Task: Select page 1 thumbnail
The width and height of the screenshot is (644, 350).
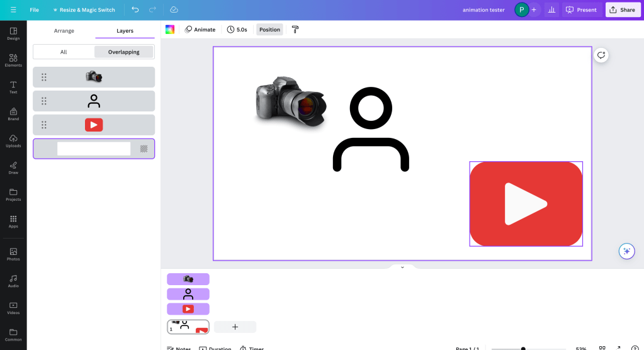Action: (x=188, y=327)
